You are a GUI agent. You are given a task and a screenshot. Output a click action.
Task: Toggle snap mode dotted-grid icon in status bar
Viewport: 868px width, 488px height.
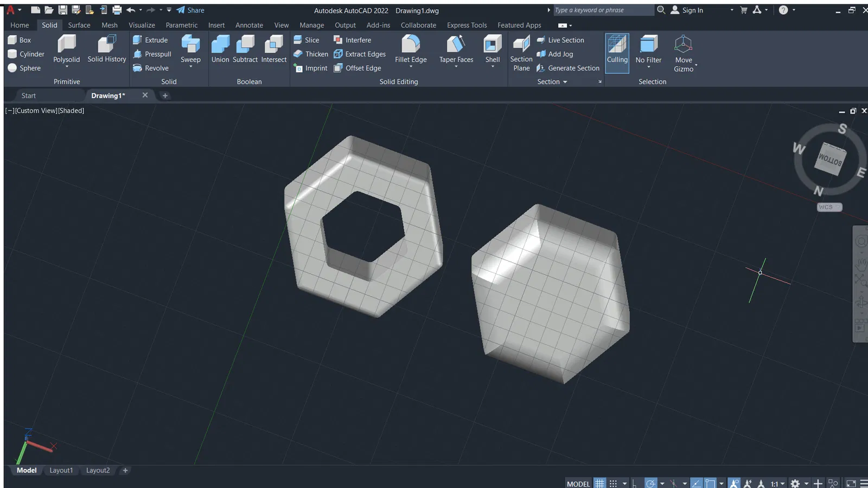pyautogui.click(x=613, y=483)
